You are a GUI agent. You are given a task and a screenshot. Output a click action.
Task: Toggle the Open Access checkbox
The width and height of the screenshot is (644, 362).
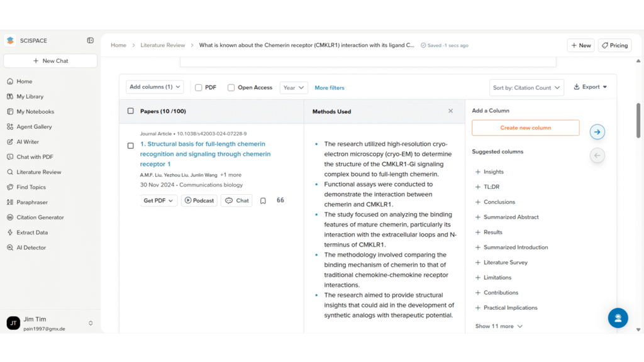[231, 88]
